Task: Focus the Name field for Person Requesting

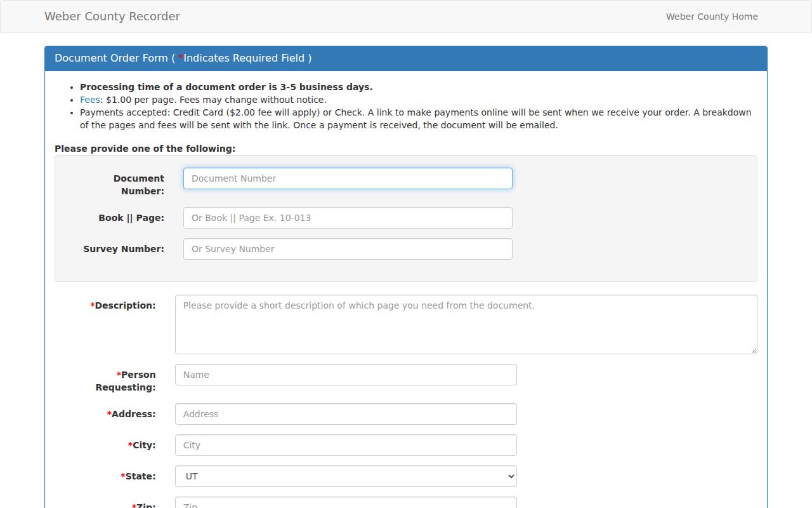Action: (x=346, y=375)
